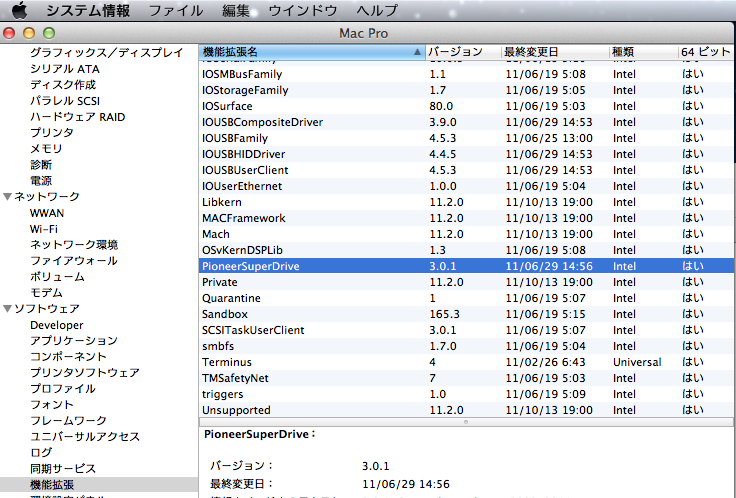Open the ウインドウ menu
The height and width of the screenshot is (498, 736).
(x=303, y=10)
